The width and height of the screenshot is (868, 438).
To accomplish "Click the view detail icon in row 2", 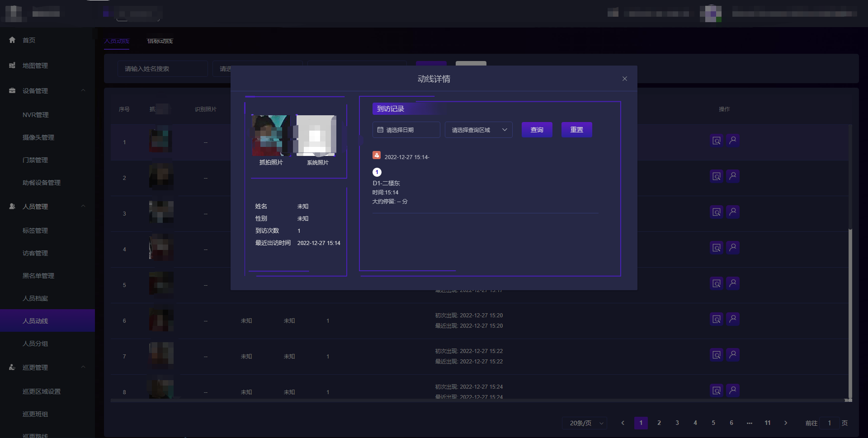I will click(717, 176).
